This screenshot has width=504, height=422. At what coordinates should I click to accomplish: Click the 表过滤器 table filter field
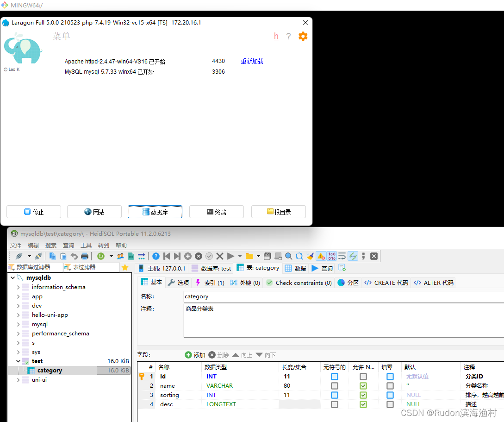coord(91,267)
